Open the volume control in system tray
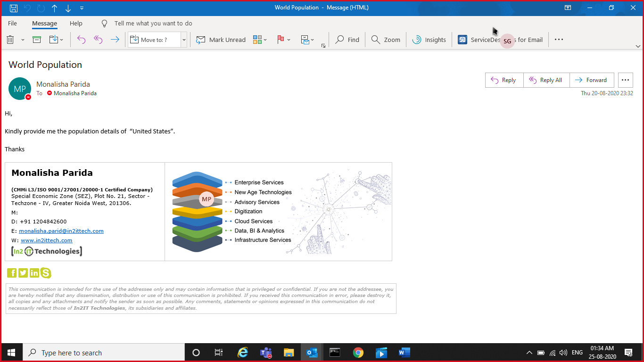Viewport: 644px width, 362px height. [563, 353]
